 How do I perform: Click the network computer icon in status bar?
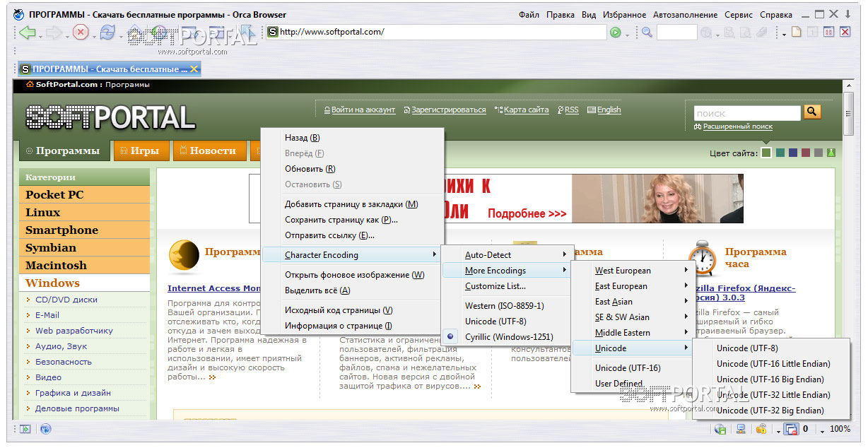pyautogui.click(x=741, y=428)
